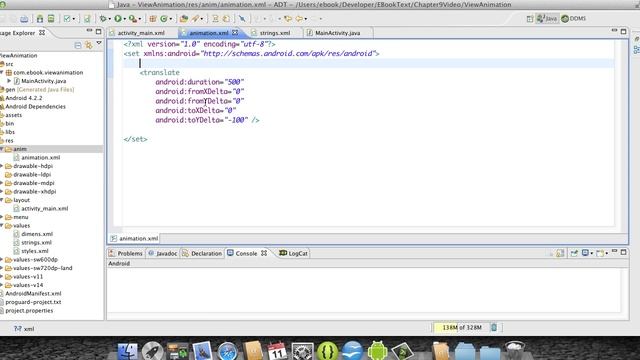Click the Display Selected Console icon
The image size is (640, 360).
point(586,253)
